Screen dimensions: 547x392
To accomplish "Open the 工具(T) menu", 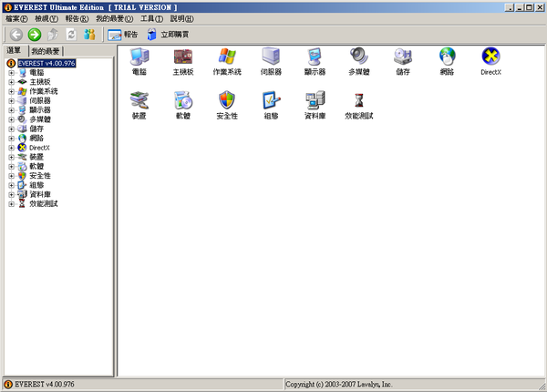I will click(x=151, y=18).
